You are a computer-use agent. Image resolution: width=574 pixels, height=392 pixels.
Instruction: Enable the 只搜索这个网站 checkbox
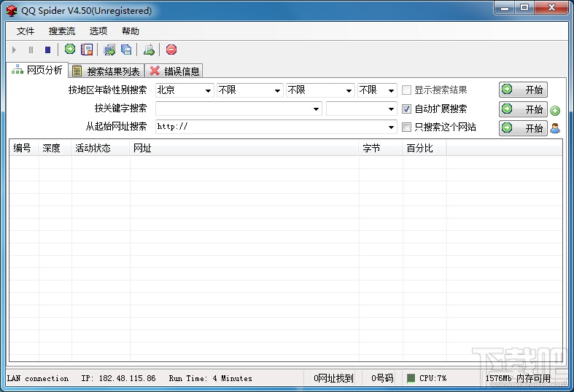pos(406,127)
